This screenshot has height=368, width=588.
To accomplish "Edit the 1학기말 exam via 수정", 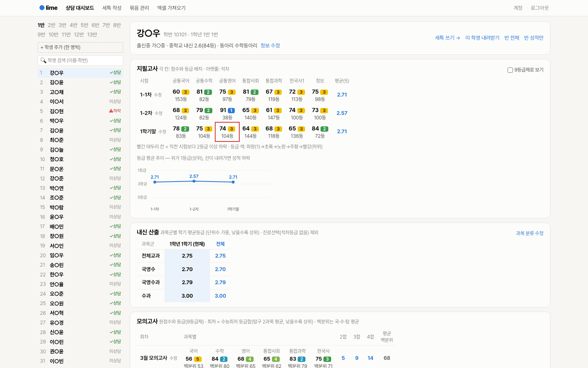I will tap(162, 132).
